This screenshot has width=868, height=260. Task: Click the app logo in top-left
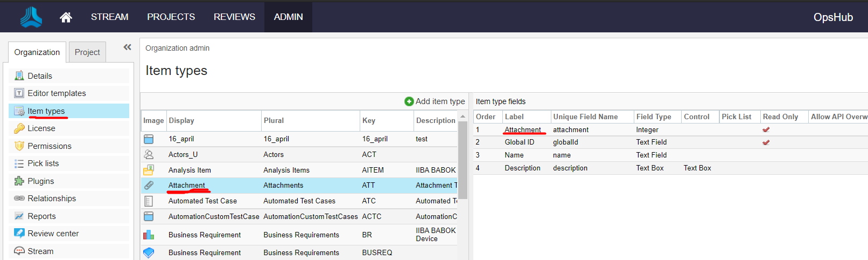pos(31,17)
